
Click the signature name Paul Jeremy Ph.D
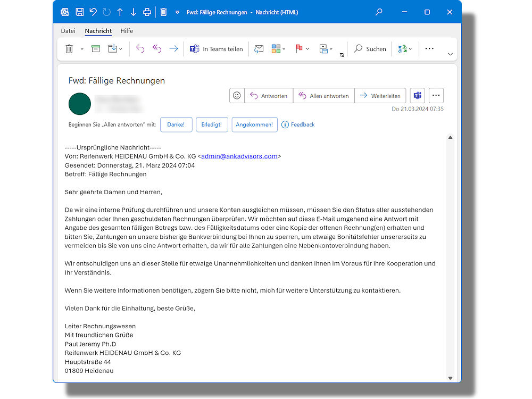tap(90, 344)
